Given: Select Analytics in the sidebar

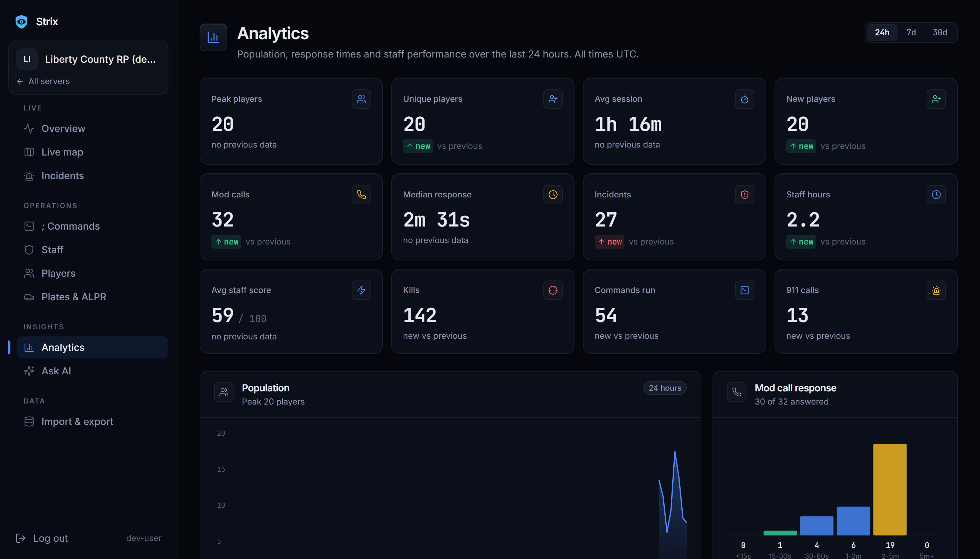Looking at the screenshot, I should click(92, 347).
